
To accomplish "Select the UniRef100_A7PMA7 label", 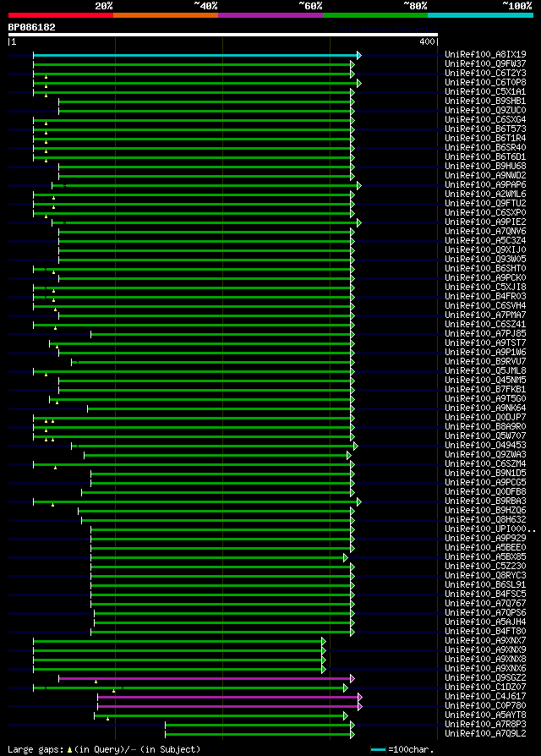I will (x=485, y=315).
